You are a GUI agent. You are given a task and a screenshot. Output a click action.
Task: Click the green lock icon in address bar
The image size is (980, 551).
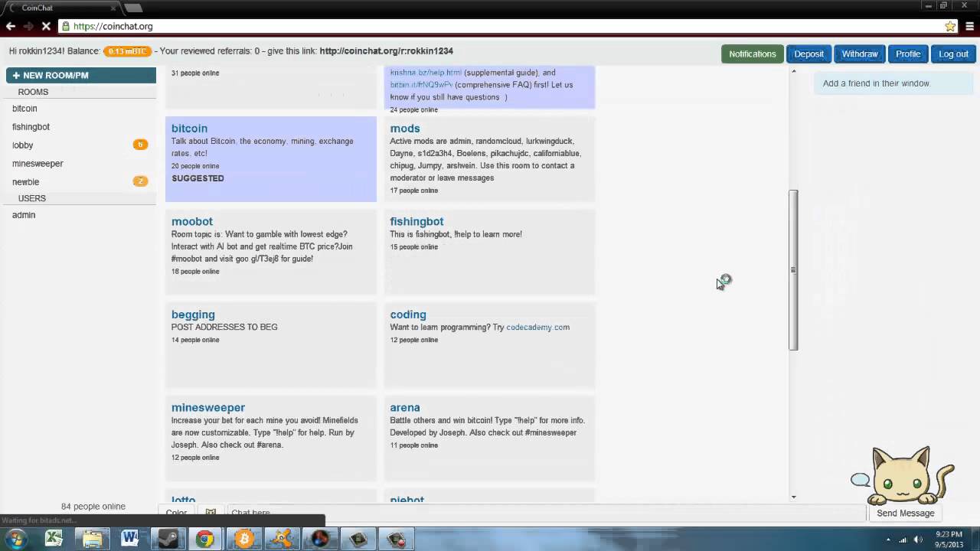(66, 26)
